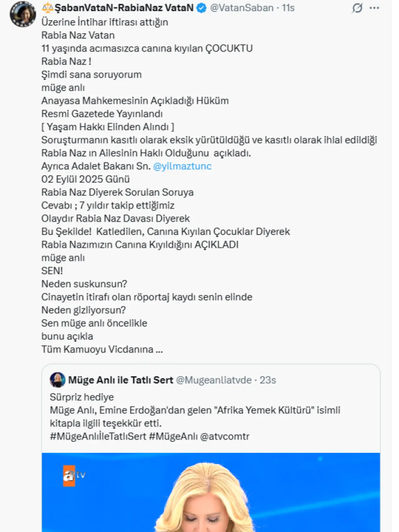Viewport: 399px width, 532px height.
Task: Click the @atvcomtr mention
Action: (225, 436)
